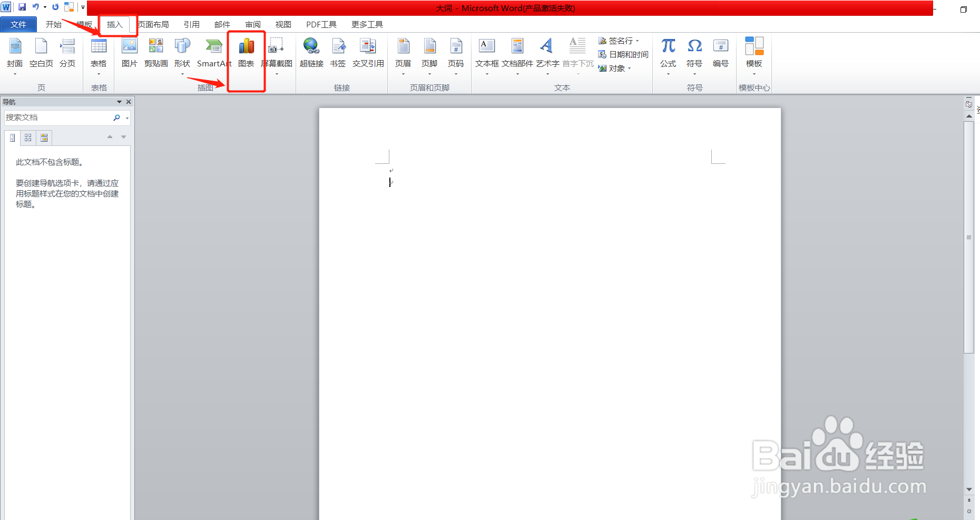
Task: Switch to Review (审阅) tab
Action: pos(252,25)
